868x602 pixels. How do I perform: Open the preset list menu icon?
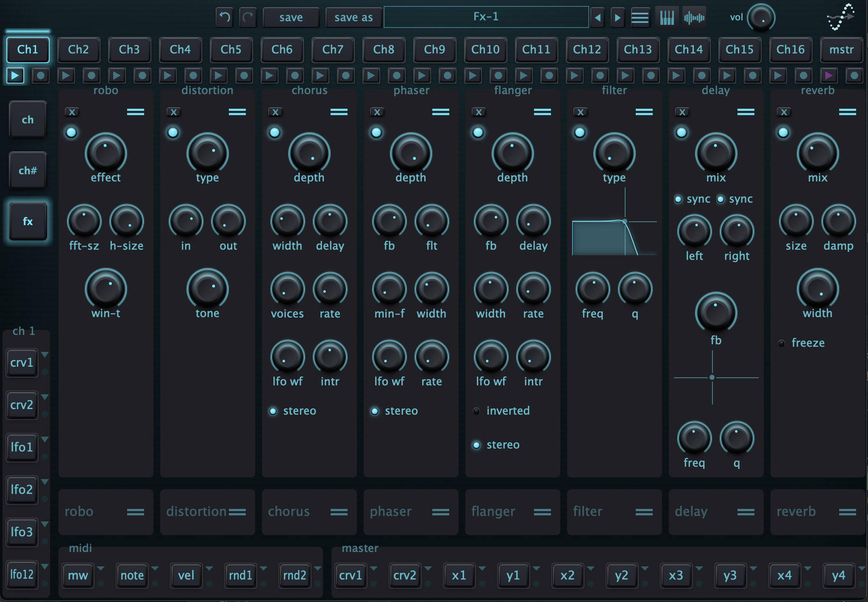640,18
